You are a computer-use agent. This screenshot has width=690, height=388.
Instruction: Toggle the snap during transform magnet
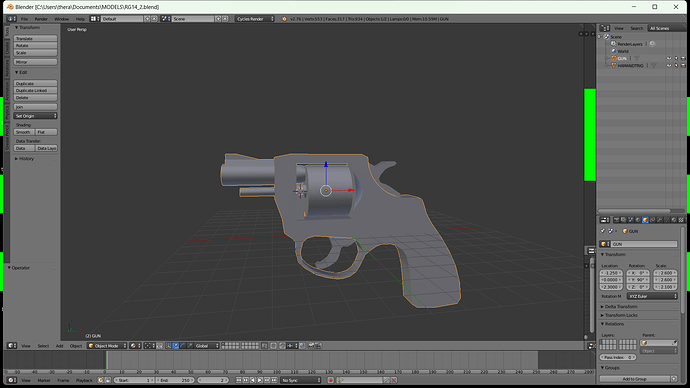(x=283, y=346)
